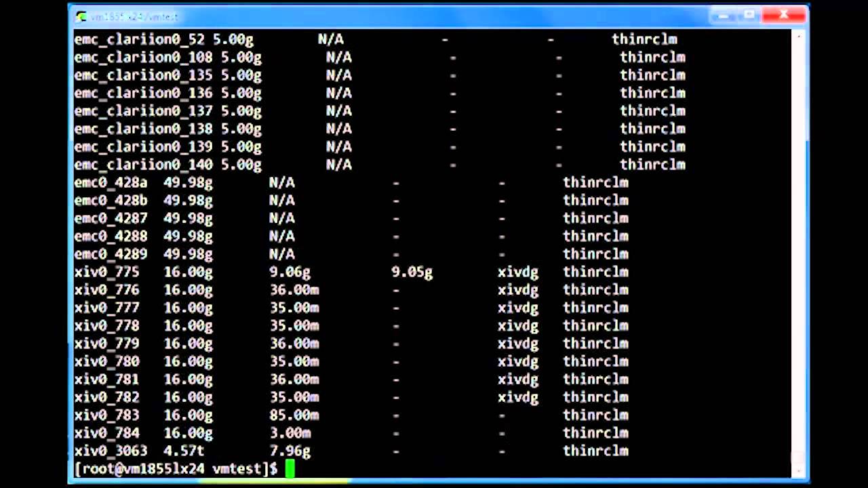The height and width of the screenshot is (488, 868).
Task: Select device name xiv0_776
Action: 106,290
